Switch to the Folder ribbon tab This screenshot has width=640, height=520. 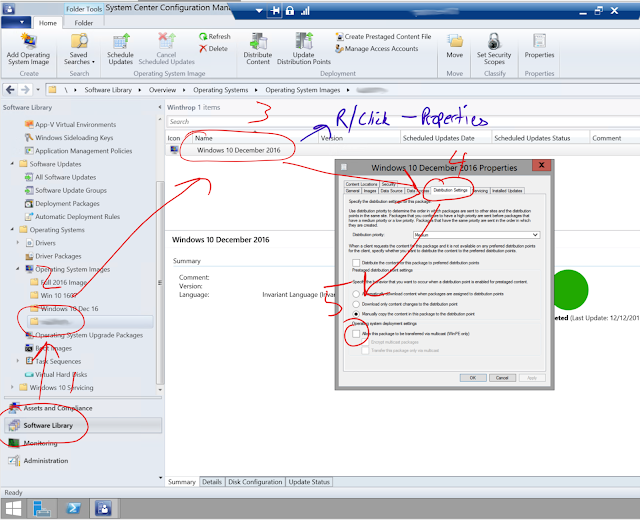(84, 23)
